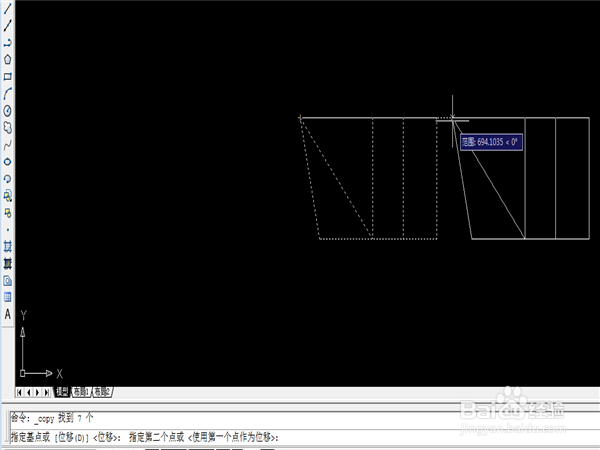Select the Region tool
Viewport: 600px width, 450px height.
8,281
